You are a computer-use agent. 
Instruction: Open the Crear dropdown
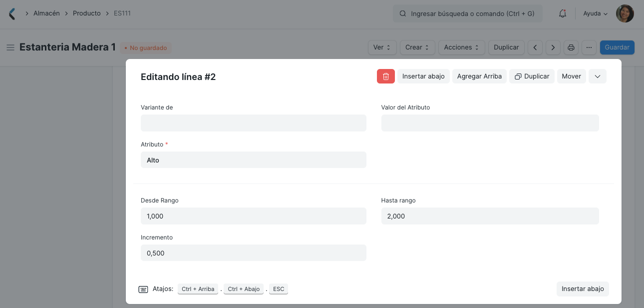click(417, 47)
